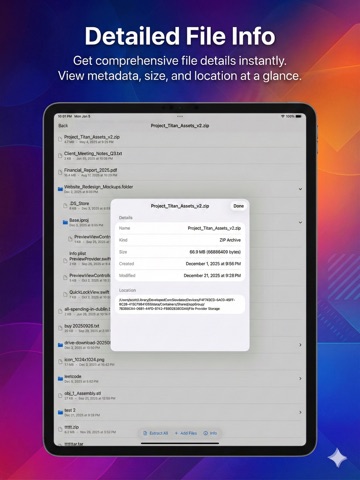
Task: Click the status bar clock time
Action: pyautogui.click(x=65, y=116)
